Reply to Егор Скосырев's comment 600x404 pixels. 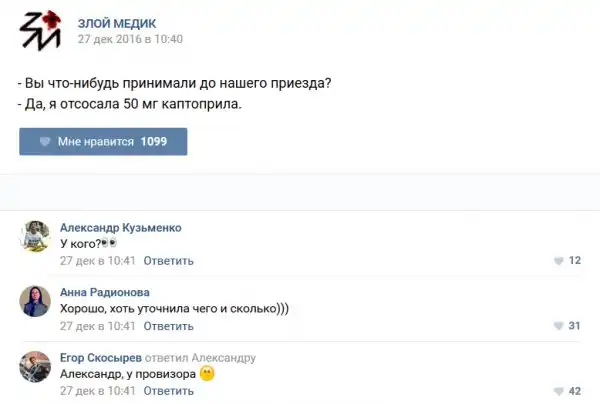[168, 391]
